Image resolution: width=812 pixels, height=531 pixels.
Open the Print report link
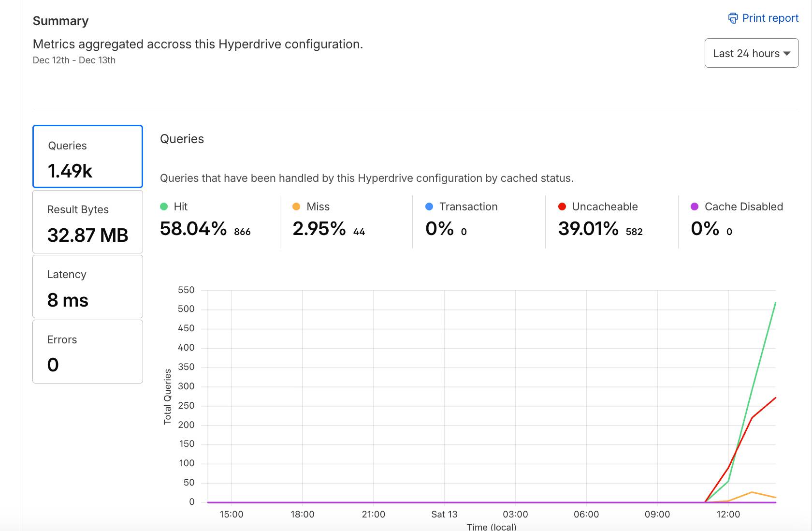click(770, 18)
